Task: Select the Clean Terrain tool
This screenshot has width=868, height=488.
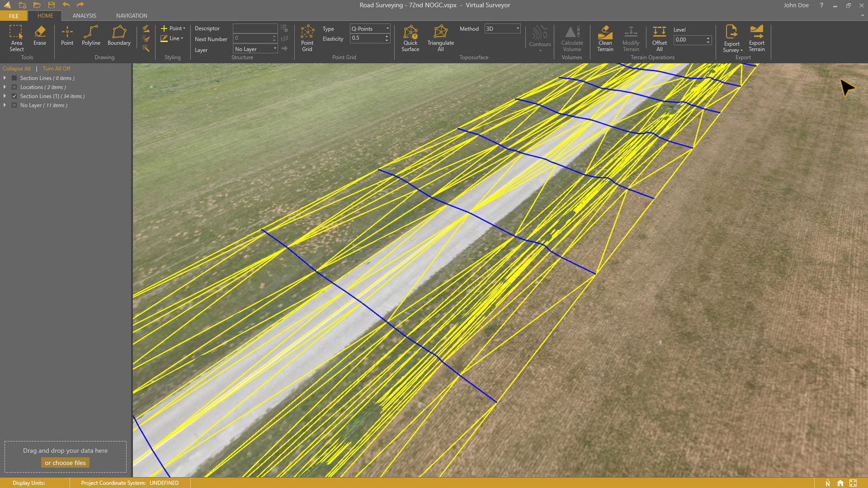Action: 604,38
